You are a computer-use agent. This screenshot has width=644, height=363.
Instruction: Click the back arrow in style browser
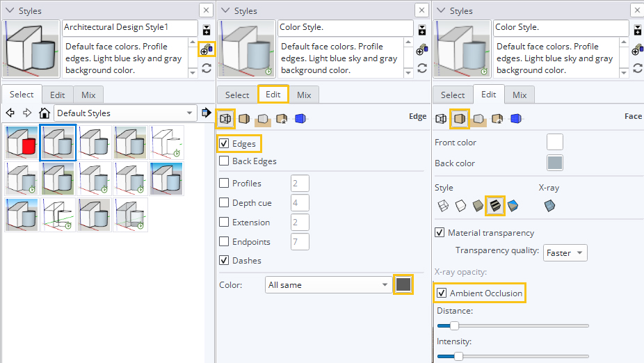point(10,113)
